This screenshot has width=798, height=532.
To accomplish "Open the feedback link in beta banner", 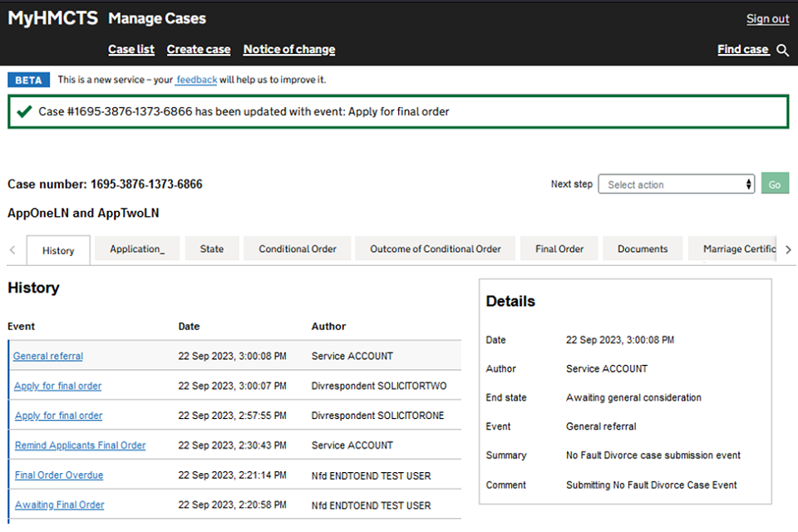I will point(196,80).
